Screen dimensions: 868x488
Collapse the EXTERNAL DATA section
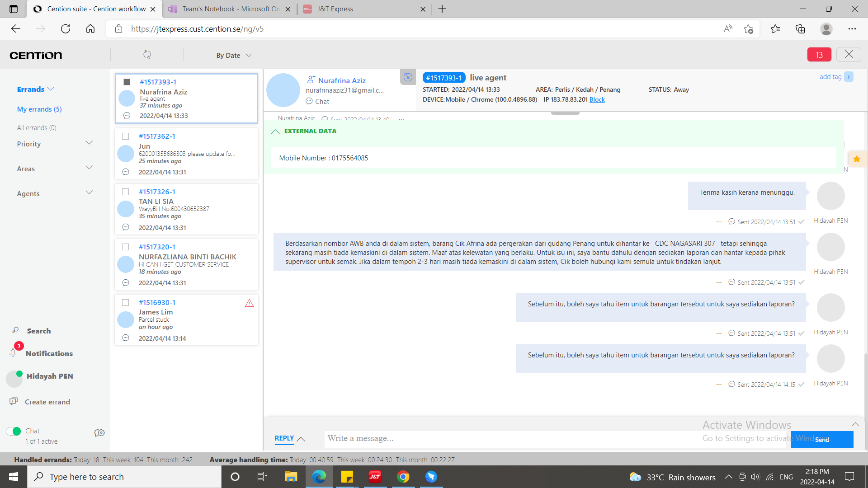[x=275, y=131]
